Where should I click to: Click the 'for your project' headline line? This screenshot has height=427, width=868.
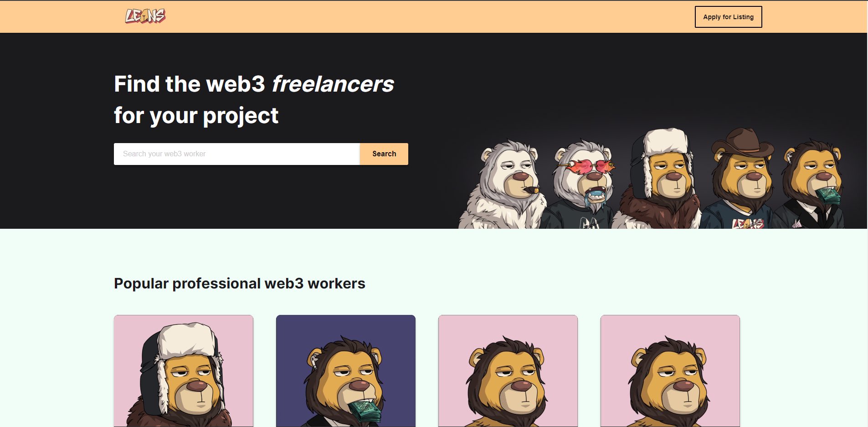(x=196, y=115)
